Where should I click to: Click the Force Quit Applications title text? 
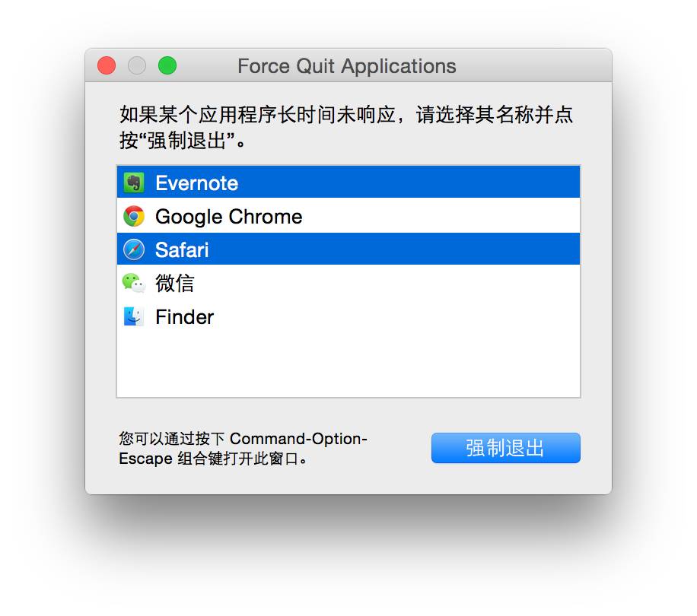346,66
